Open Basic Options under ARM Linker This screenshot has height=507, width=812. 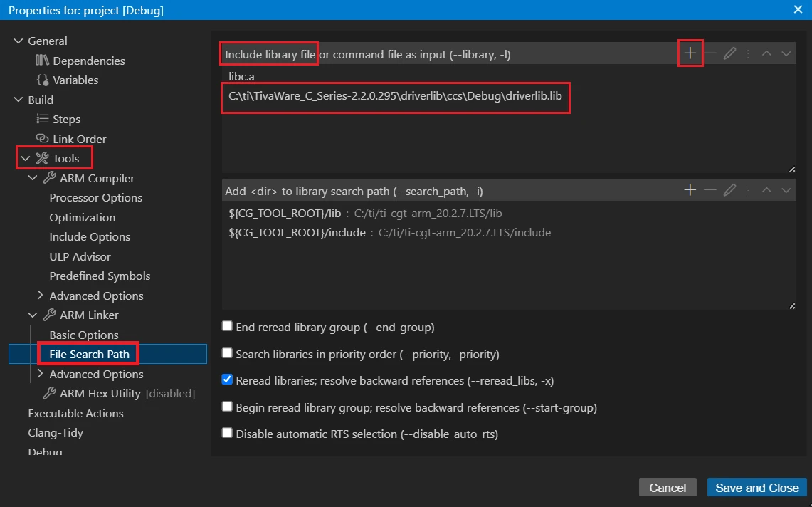coord(84,335)
